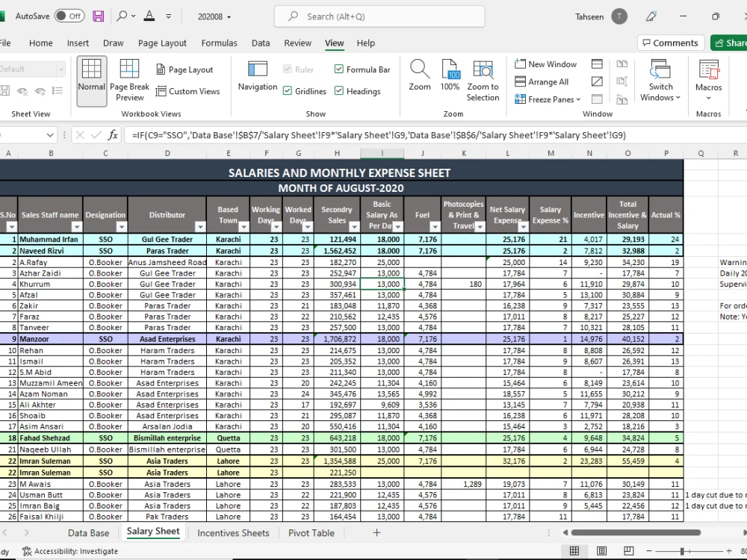Screen dimensions: 747x560
Task: Open Customize Quick Access Toolbar dropdown
Action: coord(169,16)
